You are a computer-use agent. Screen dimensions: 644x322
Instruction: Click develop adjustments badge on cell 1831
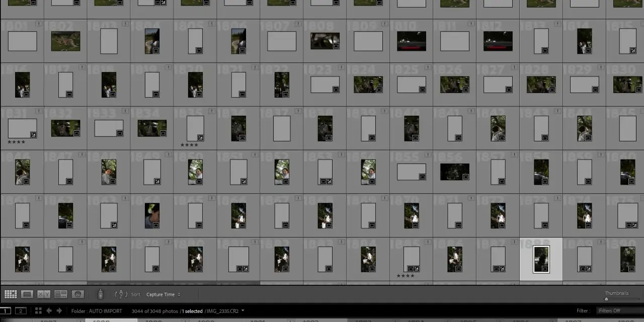(x=33, y=134)
